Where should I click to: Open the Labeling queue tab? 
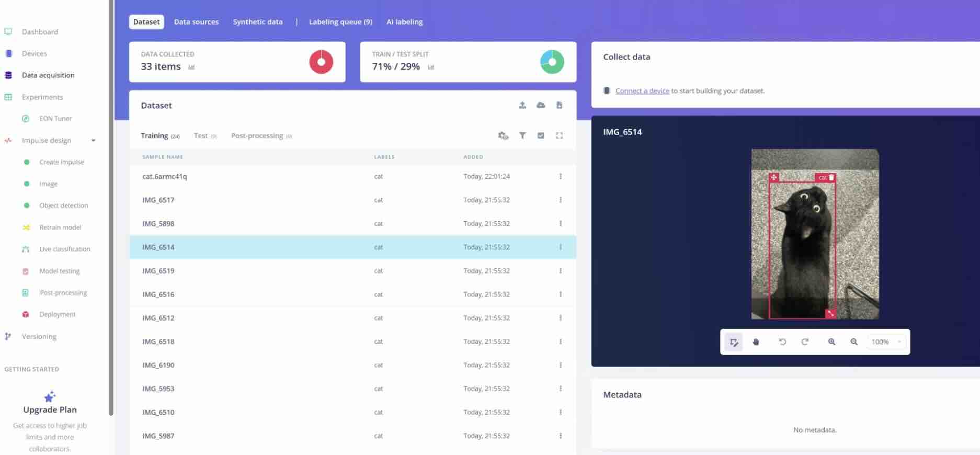[340, 22]
